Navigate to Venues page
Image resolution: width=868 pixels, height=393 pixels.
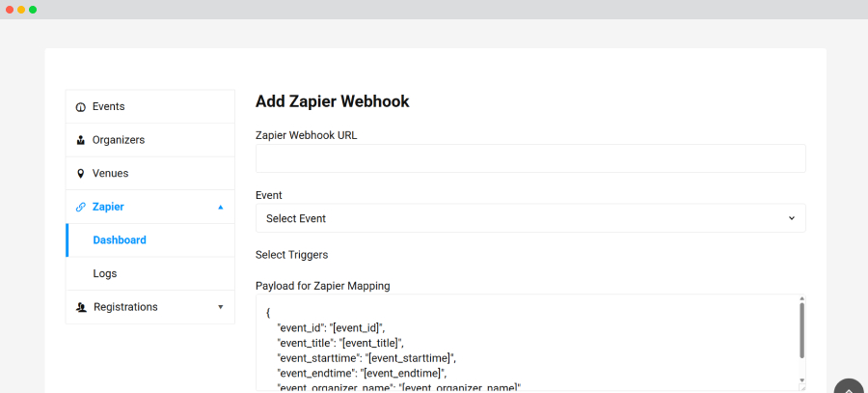(110, 173)
